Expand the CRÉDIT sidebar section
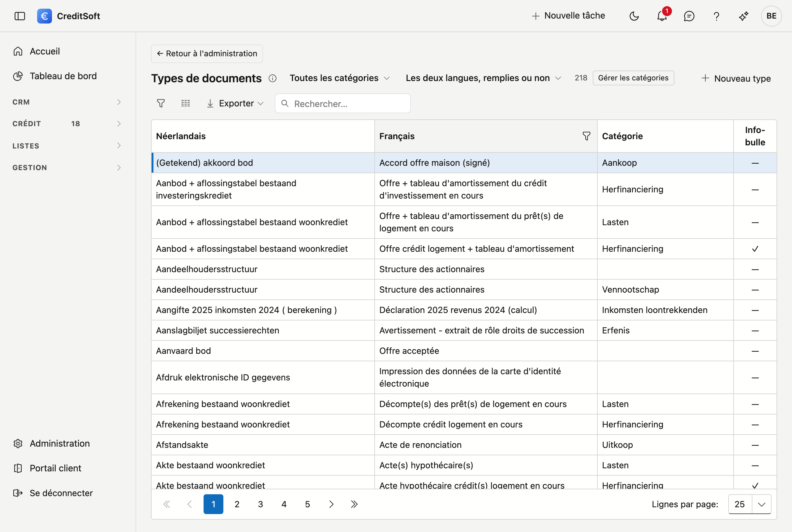This screenshot has width=792, height=532. (x=67, y=123)
